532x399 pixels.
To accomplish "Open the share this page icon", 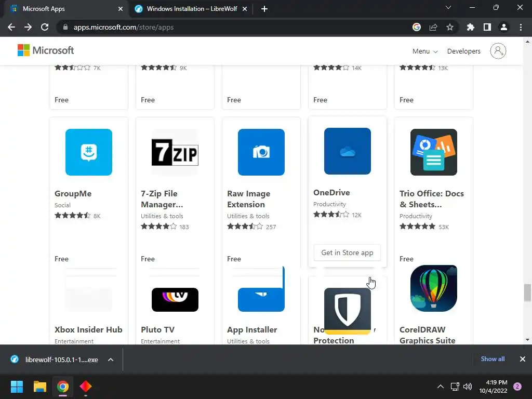I will pos(433,27).
